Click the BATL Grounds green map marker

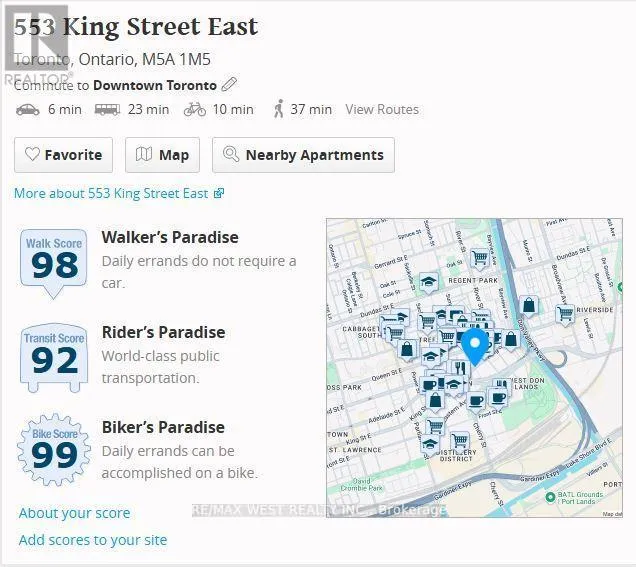point(549,497)
